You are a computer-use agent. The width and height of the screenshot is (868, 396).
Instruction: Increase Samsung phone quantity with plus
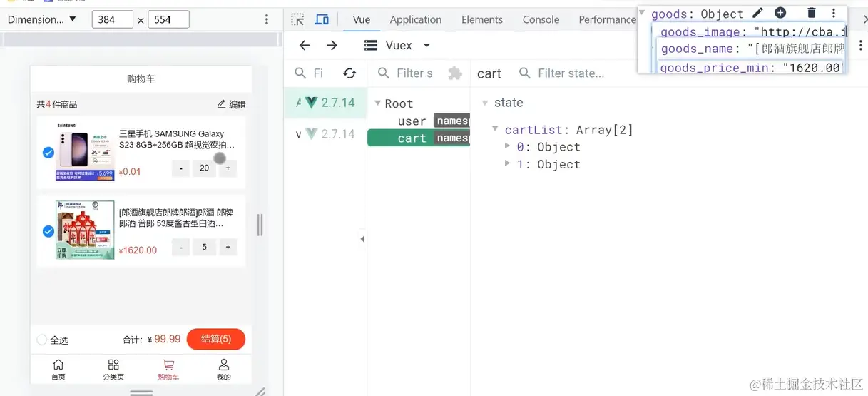pyautogui.click(x=228, y=168)
